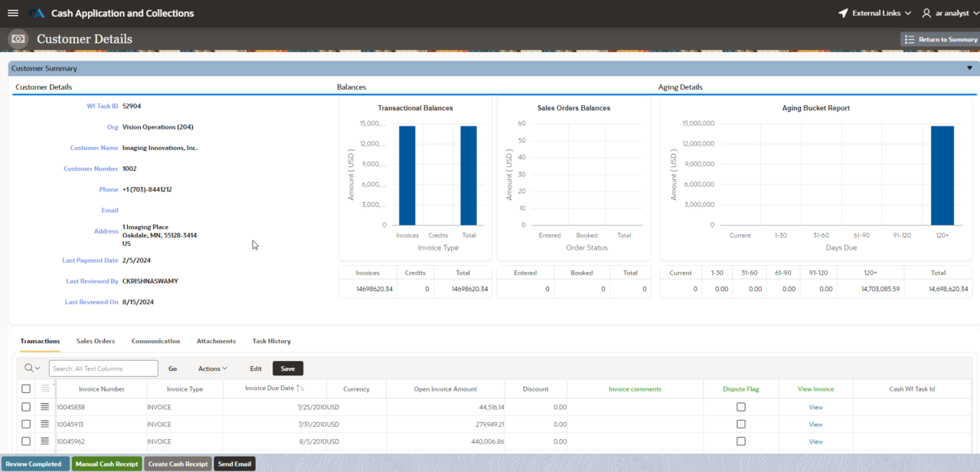Check the checkbox on invoice row 10045913
This screenshot has width=980, height=472.
[26, 424]
